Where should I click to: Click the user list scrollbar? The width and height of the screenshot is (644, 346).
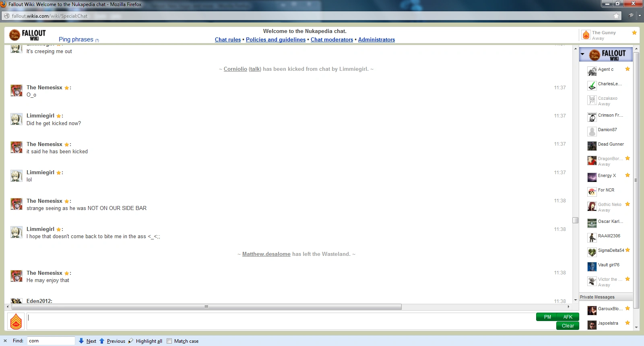636,180
